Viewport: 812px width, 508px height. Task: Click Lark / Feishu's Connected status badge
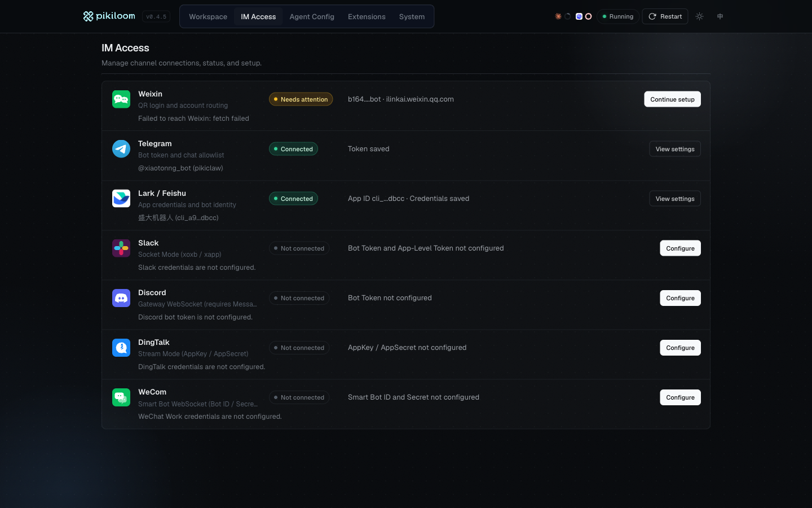tap(293, 199)
